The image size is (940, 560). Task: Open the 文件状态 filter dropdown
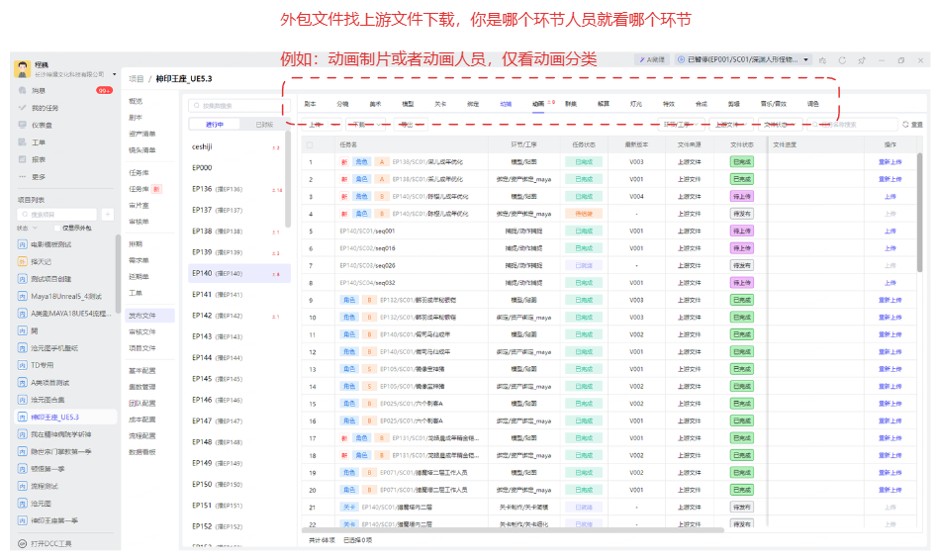782,125
